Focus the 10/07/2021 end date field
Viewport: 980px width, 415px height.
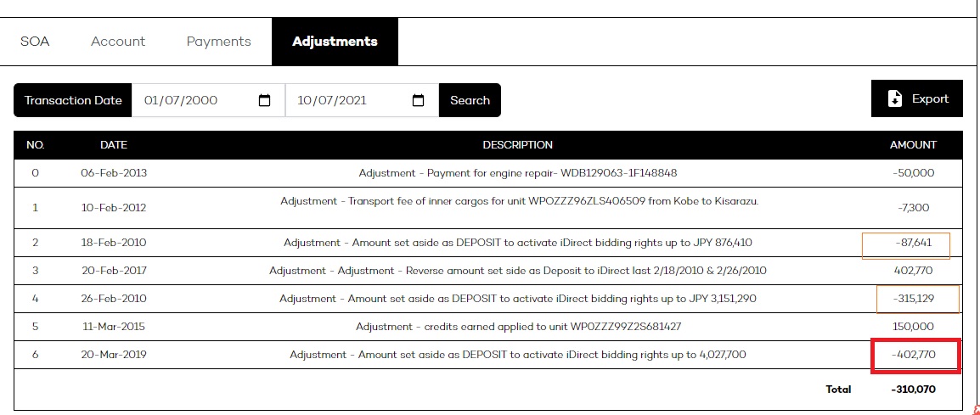(x=363, y=100)
